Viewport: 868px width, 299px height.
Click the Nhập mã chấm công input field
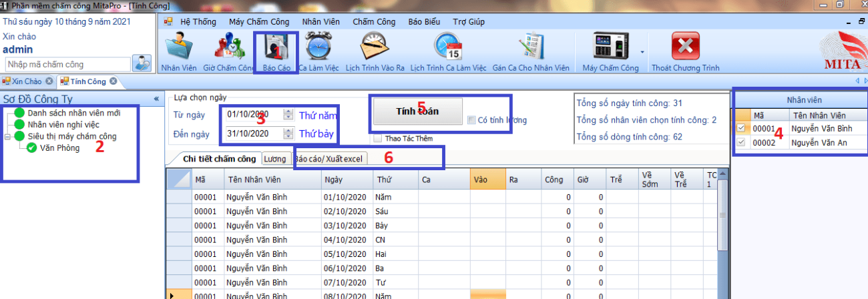(x=68, y=65)
